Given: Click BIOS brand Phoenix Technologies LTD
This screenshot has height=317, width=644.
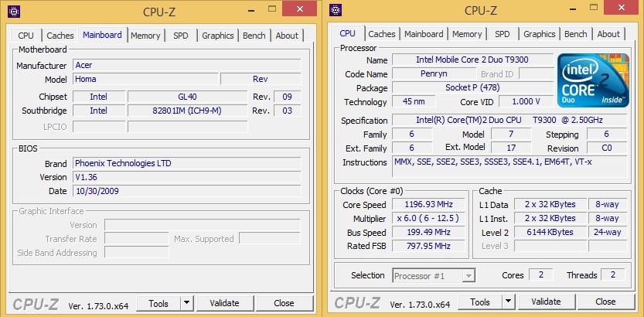Looking at the screenshot, I should point(187,163).
